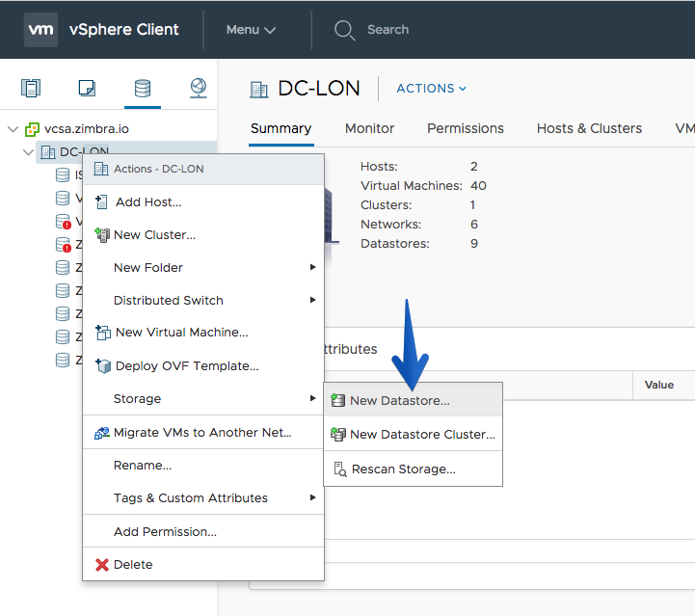695x616 pixels.
Task: Click the Rescan Storage icon
Action: (x=340, y=469)
